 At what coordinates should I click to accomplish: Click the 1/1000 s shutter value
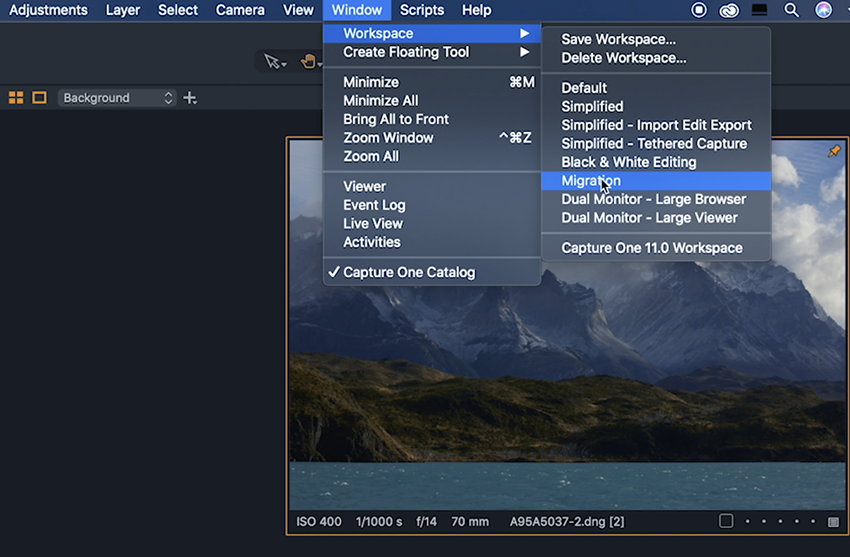(x=379, y=522)
